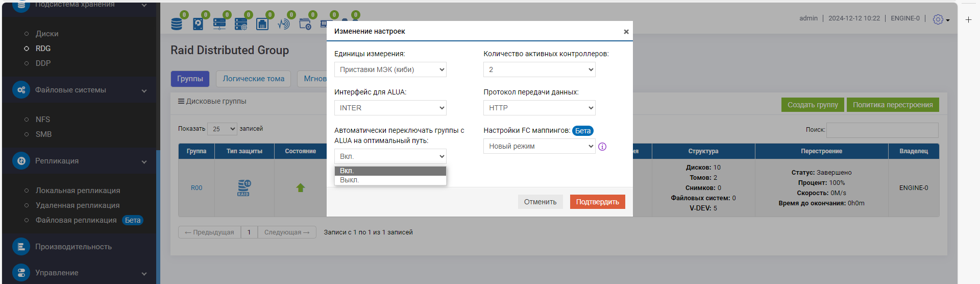
Task: Click the Создать группу button
Action: [813, 105]
